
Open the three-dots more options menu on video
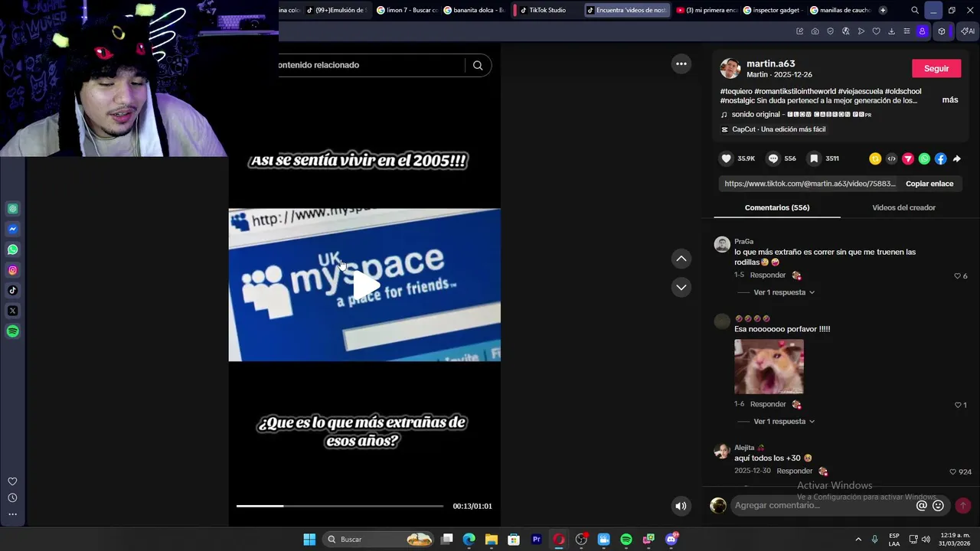(681, 64)
